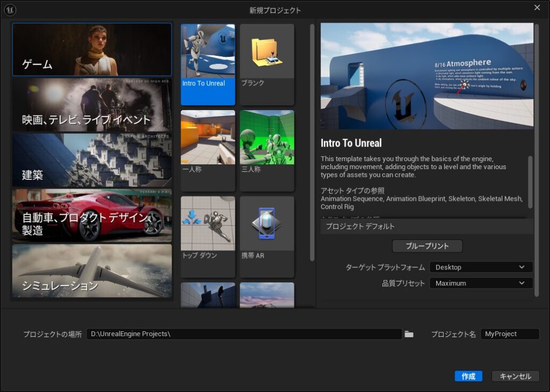
Task: Choose the ブランク blank template
Action: 267,64
